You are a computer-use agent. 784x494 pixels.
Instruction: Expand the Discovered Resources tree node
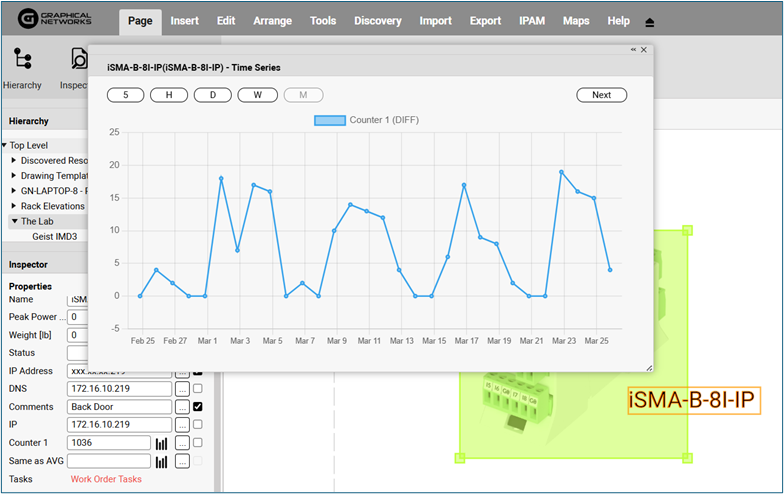14,160
